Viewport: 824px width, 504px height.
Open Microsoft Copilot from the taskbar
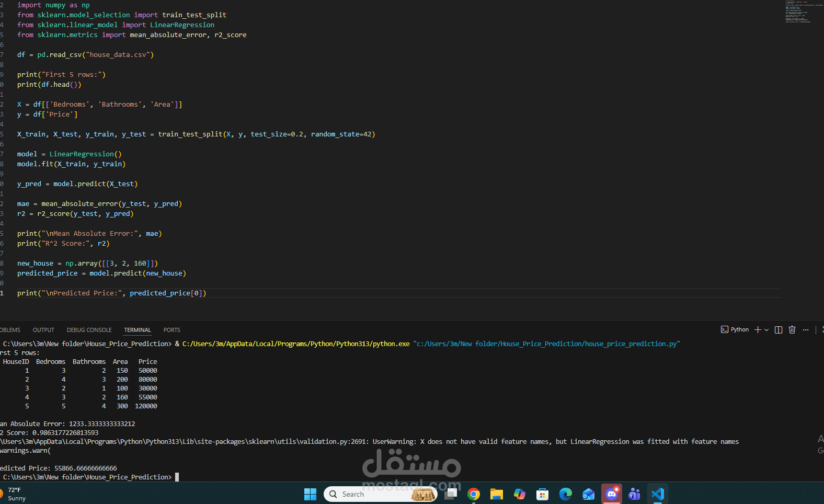tap(520, 494)
